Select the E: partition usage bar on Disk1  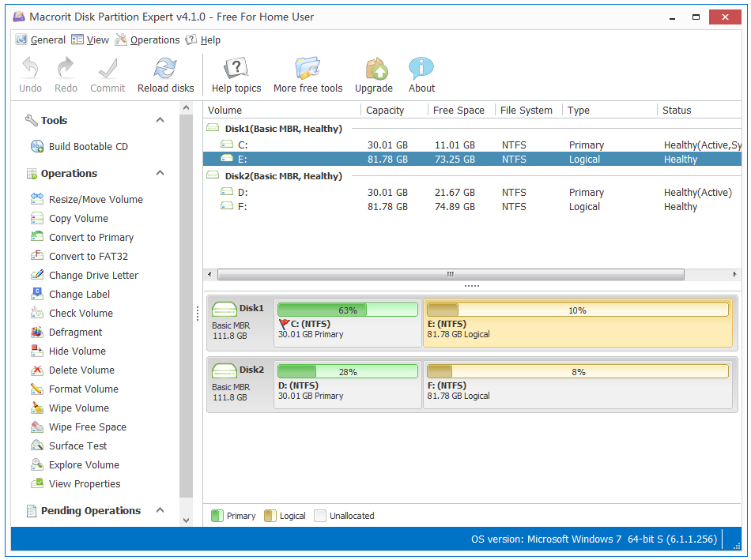tap(577, 310)
